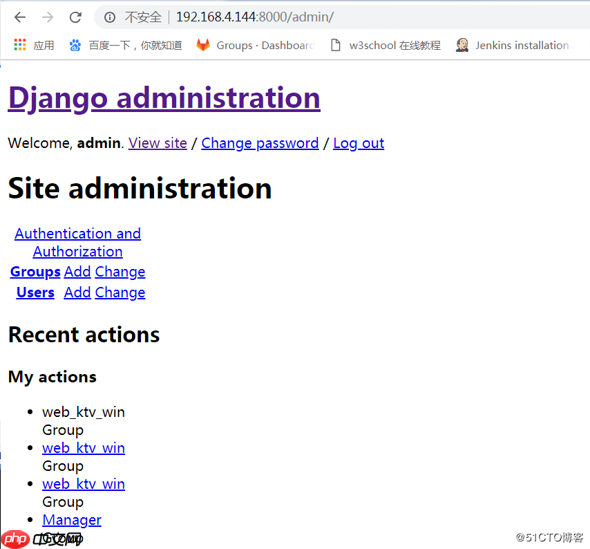This screenshot has width=590, height=549.
Task: Click Change in the Users row
Action: pos(120,292)
